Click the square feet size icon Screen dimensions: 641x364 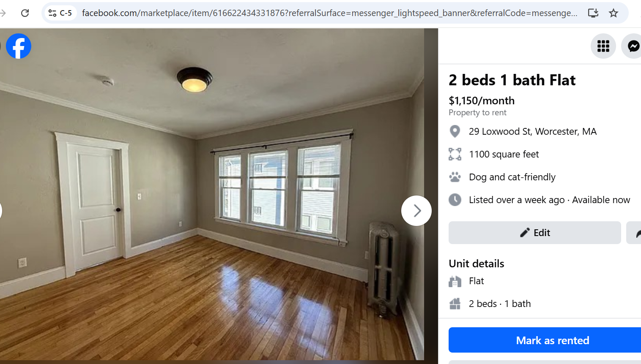455,154
